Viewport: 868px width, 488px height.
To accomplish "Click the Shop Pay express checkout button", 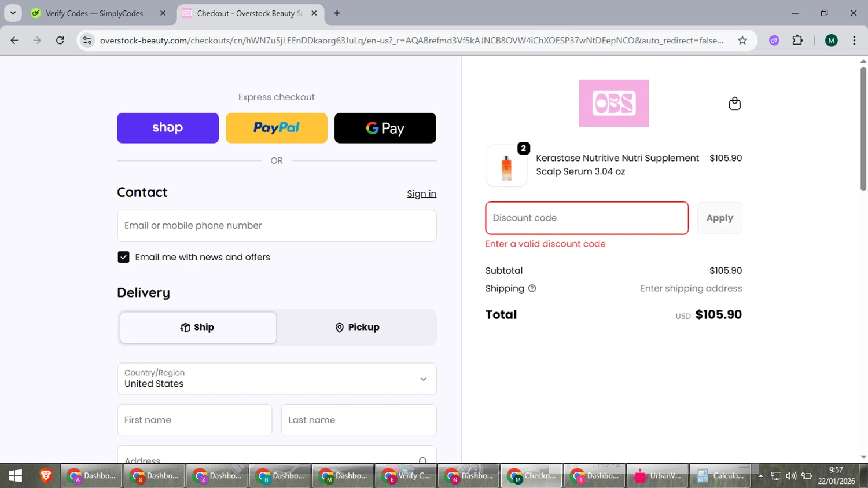I will pos(168,128).
